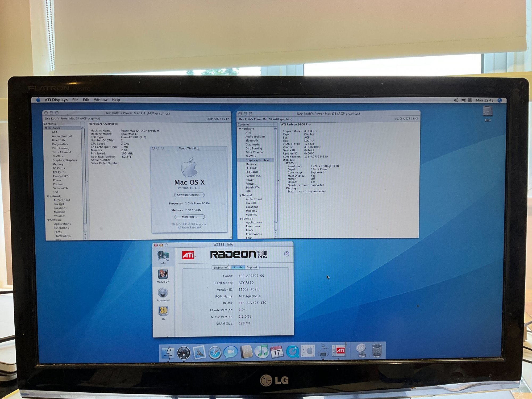Collapse Hardware section in right Profiler window

click(x=240, y=129)
